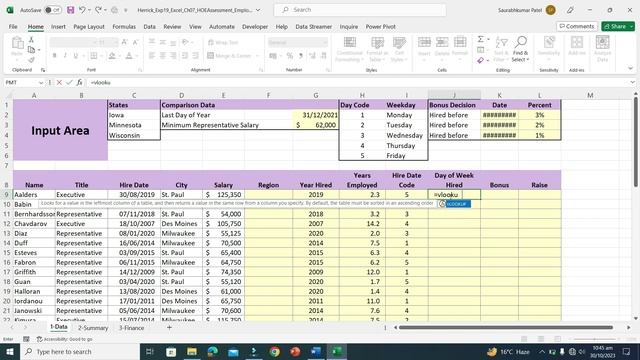The width and height of the screenshot is (640, 360).
Task: Open the Find & Select menu
Action: tap(520, 49)
